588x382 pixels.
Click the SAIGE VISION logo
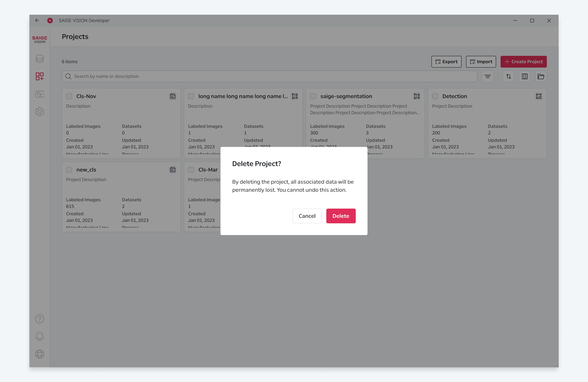(40, 39)
